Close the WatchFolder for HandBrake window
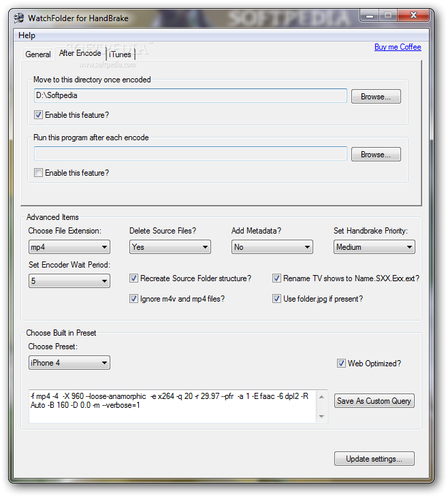 413,15
